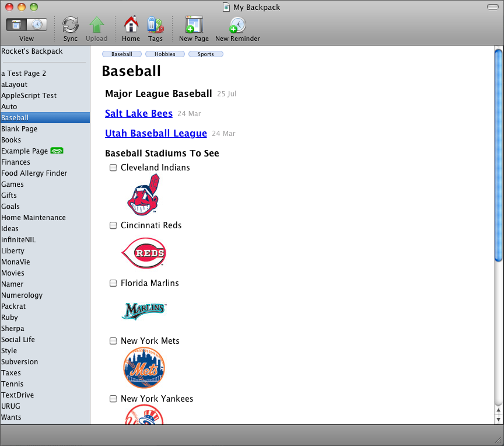Screen dimensions: 504x446
Task: Click the scrollbar down arrow
Action: 498,419
